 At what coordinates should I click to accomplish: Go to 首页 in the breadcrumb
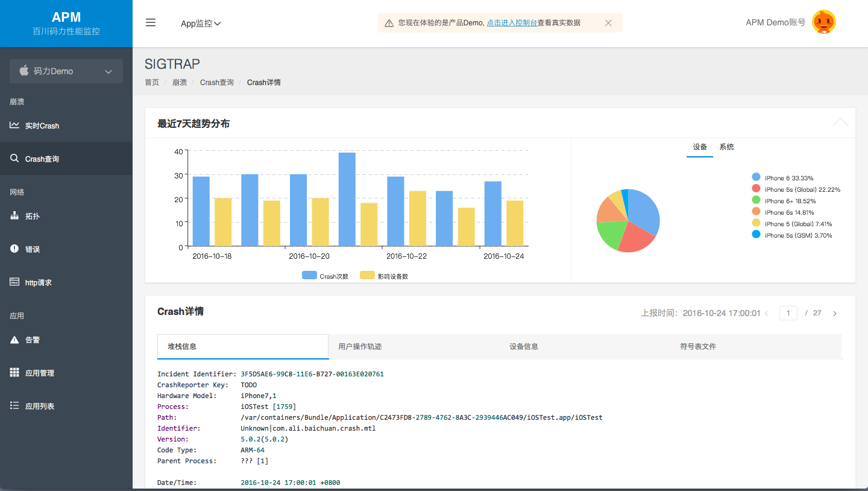[x=152, y=83]
